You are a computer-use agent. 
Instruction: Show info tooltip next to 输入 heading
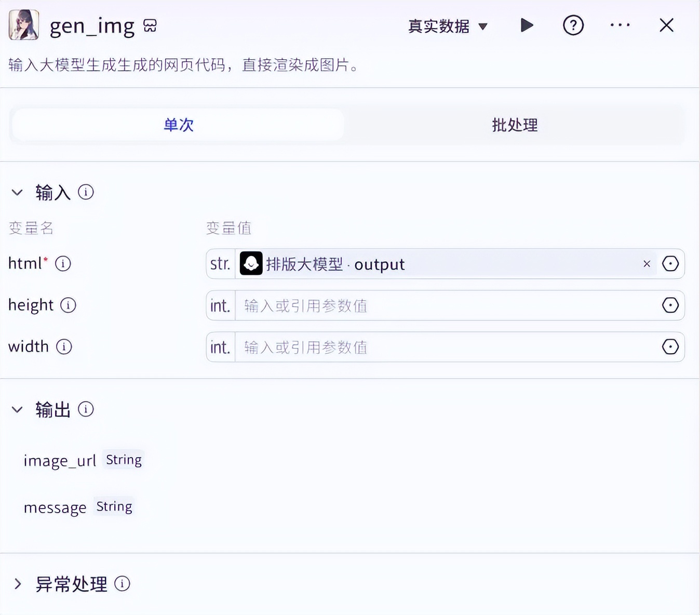[86, 192]
